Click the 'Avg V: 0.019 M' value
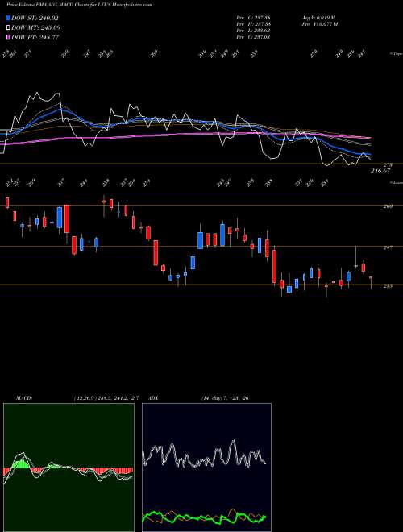 pyautogui.click(x=318, y=18)
